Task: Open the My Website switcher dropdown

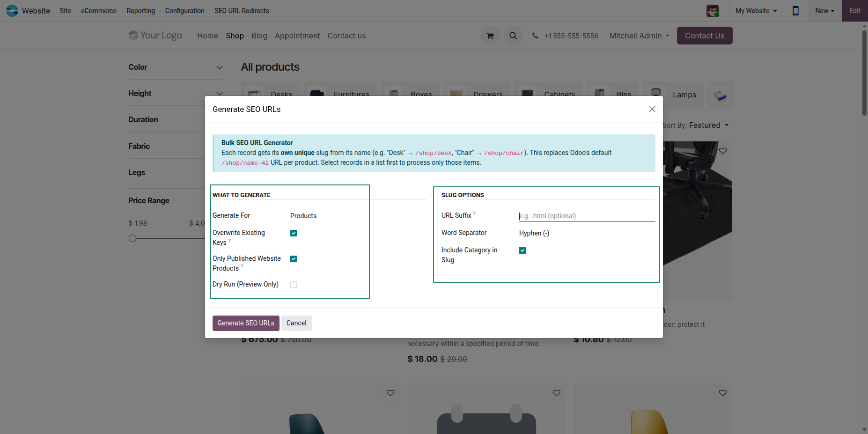Action: point(756,10)
